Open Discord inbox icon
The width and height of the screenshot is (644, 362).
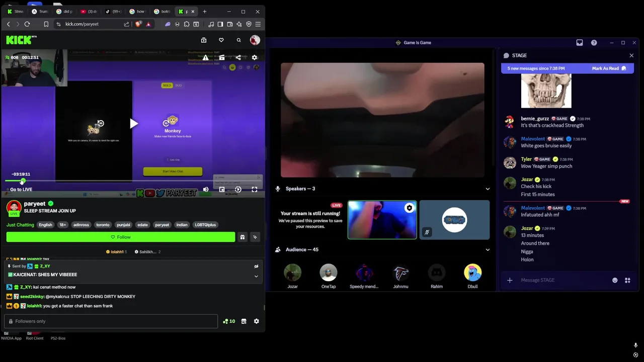pos(580,43)
